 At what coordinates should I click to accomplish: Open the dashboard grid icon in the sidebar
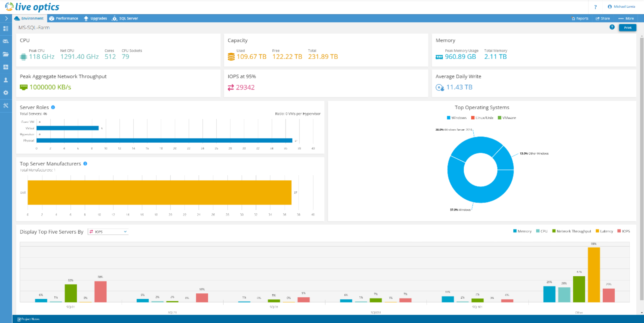tap(6, 29)
